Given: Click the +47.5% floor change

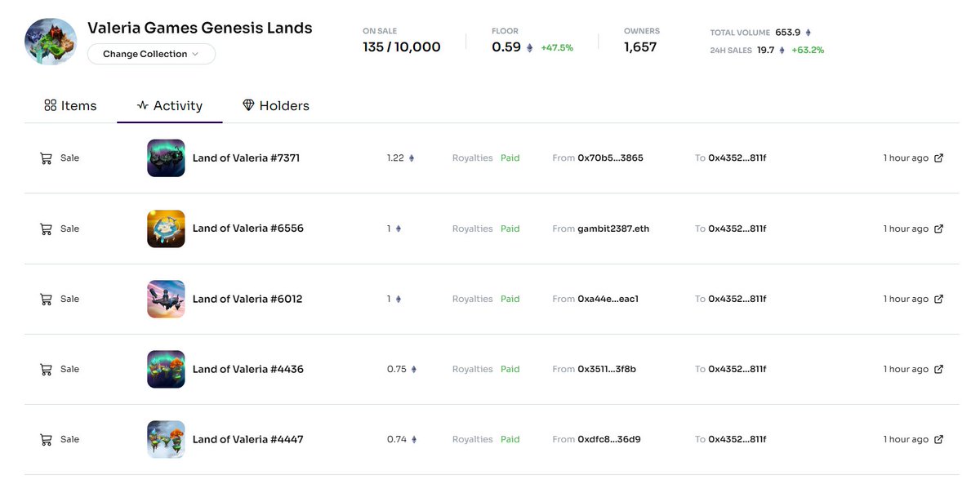Looking at the screenshot, I should (557, 48).
